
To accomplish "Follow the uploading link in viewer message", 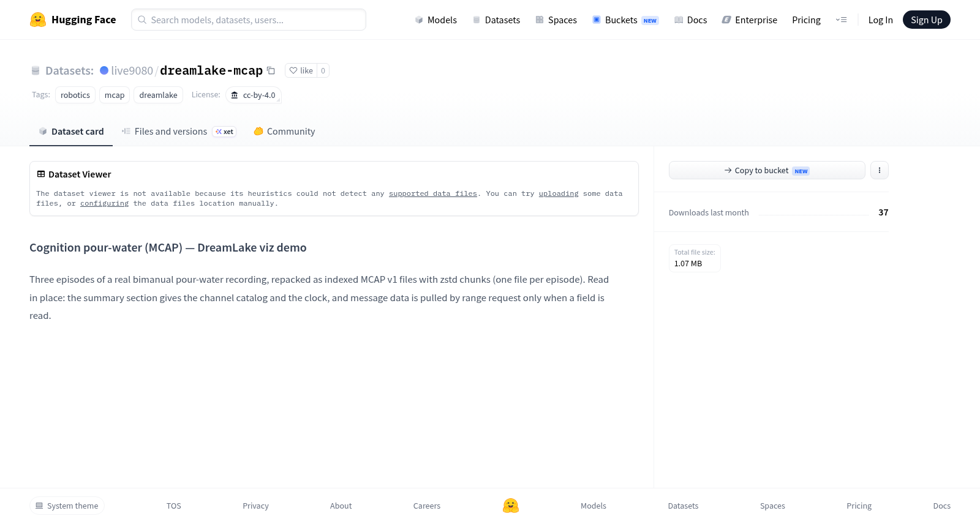I will pos(559,193).
